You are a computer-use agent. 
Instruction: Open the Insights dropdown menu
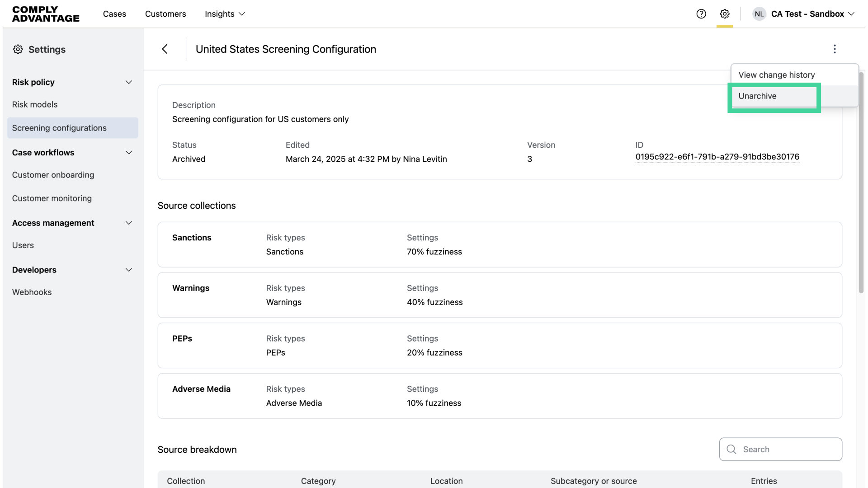click(225, 14)
